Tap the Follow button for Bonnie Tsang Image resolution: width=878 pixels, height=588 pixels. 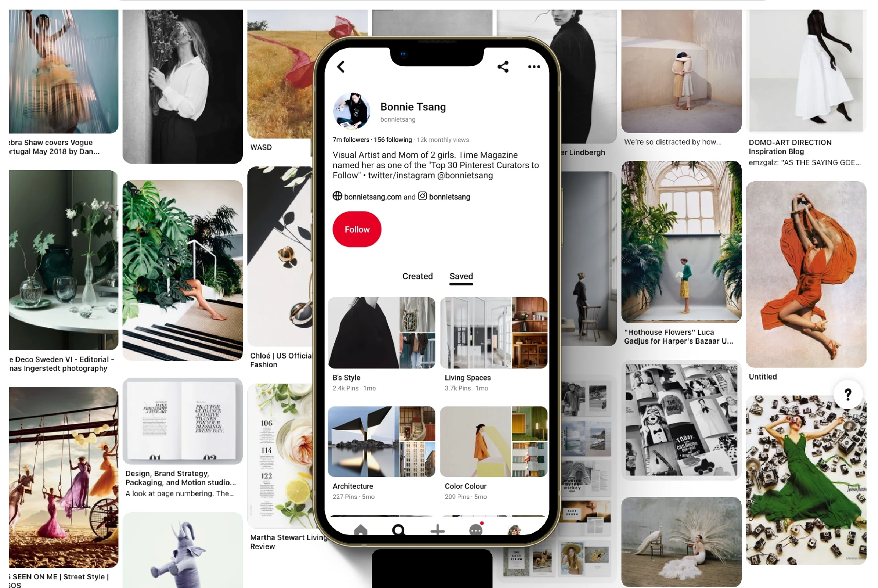click(357, 229)
